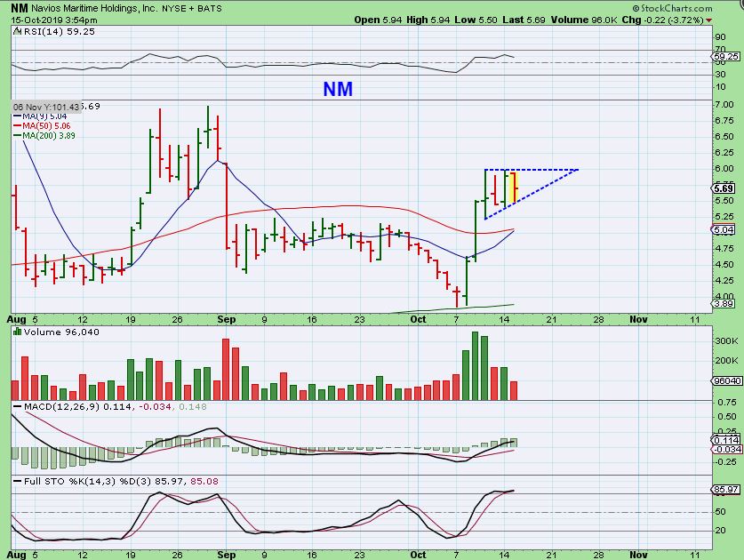The image size is (744, 560).
Task: Click the 'Nov' label on price axis
Action: (x=638, y=319)
